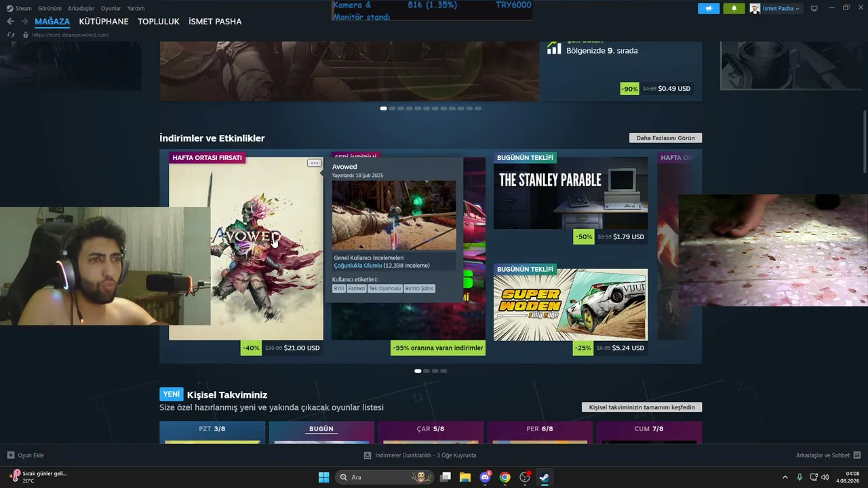Open the Avowed cover art
Image resolution: width=868 pixels, height=488 pixels.
click(x=246, y=249)
